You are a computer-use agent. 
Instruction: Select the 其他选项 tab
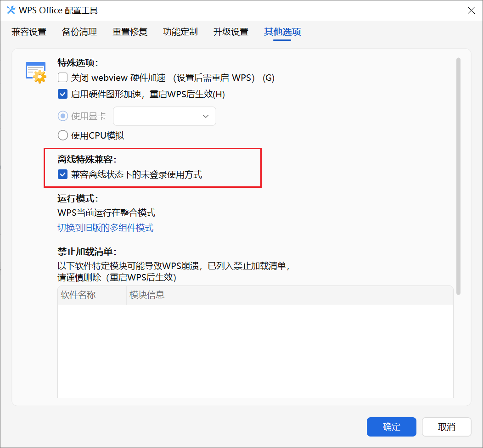tap(281, 32)
